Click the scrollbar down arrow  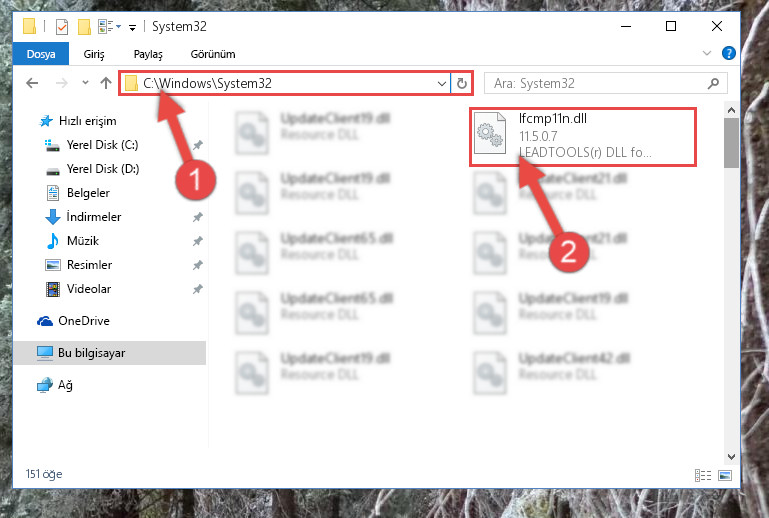(731, 457)
